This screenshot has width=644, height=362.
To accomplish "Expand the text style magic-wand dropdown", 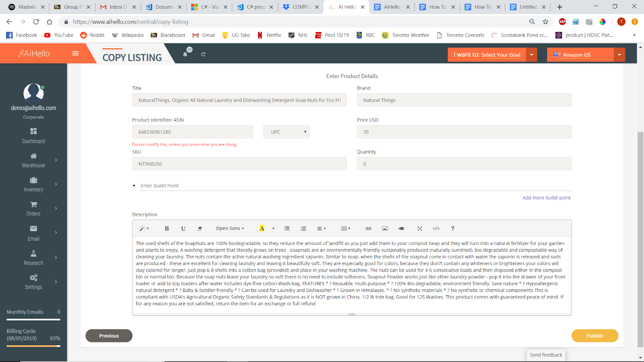I will tap(144, 228).
